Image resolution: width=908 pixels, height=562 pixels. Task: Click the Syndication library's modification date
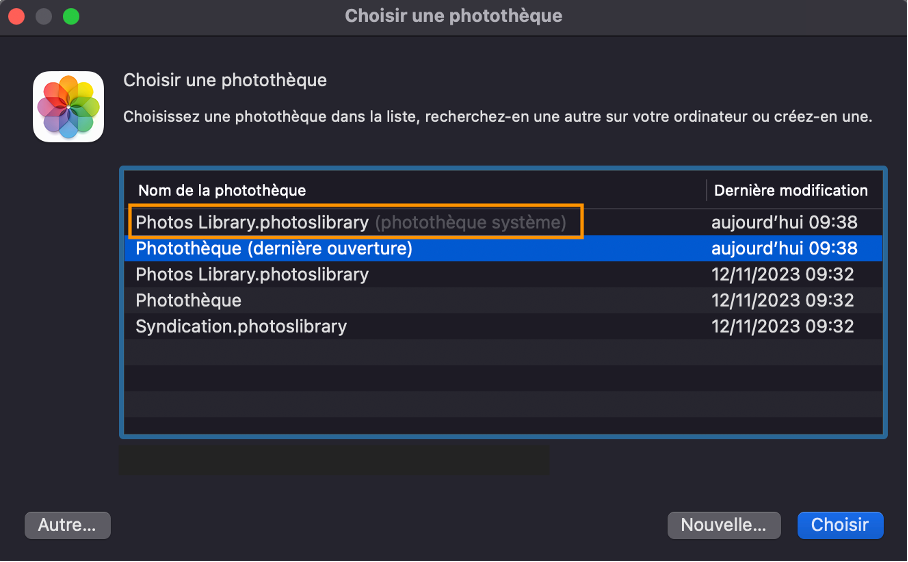tap(782, 326)
